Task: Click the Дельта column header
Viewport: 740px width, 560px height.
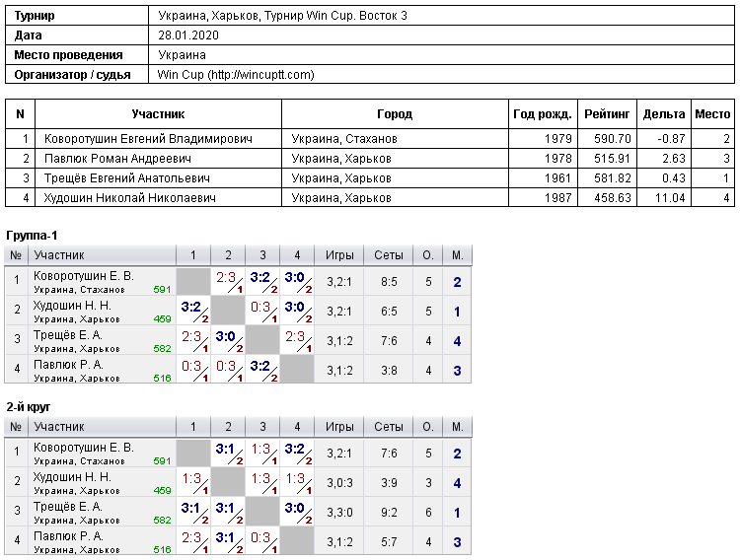Action: tap(664, 113)
